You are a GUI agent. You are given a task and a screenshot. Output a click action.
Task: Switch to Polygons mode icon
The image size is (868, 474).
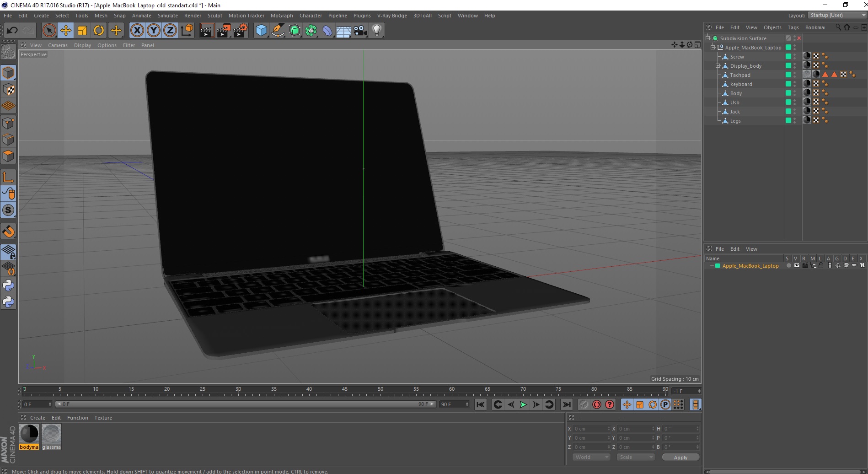click(8, 156)
